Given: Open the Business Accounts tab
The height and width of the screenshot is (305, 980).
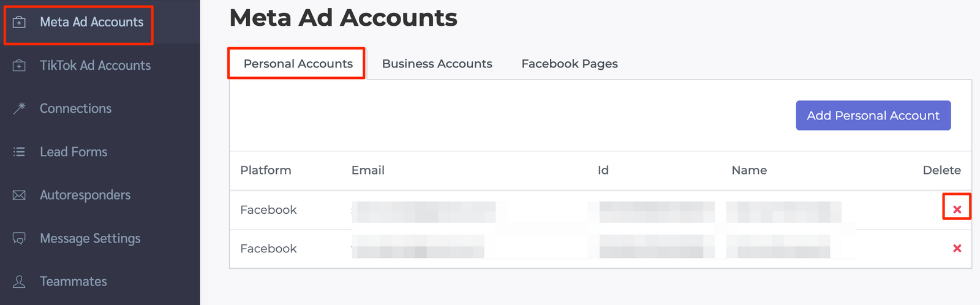Looking at the screenshot, I should pyautogui.click(x=437, y=64).
